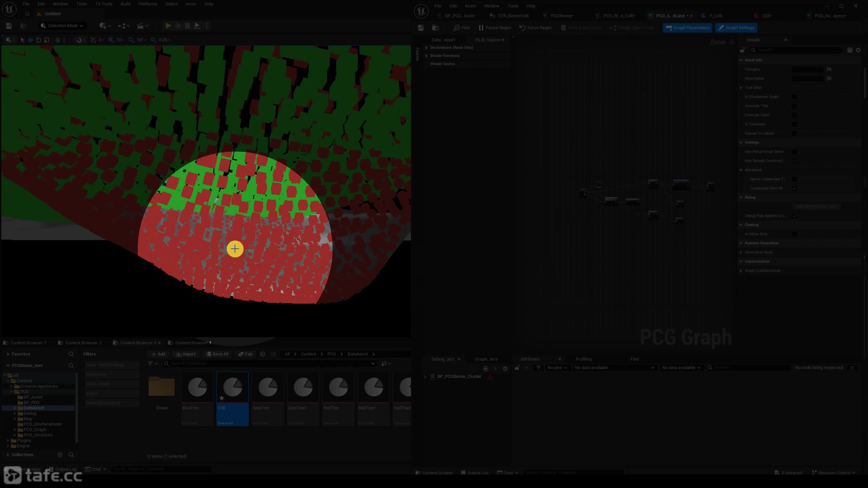
Task: Click the Details panel settings gear icon
Action: click(x=858, y=50)
